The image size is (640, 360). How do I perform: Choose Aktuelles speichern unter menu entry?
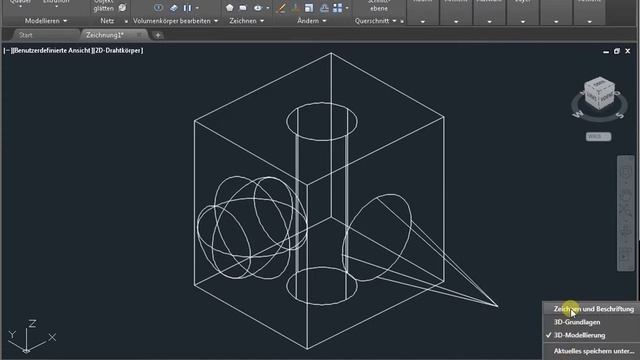(x=594, y=351)
